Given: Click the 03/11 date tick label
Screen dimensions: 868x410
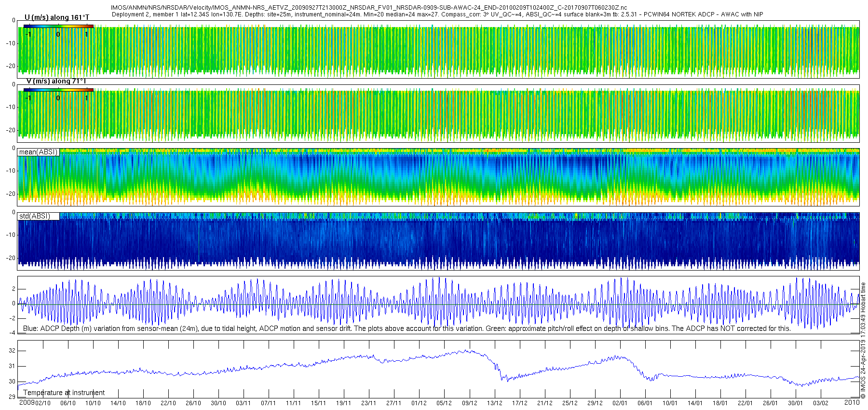Looking at the screenshot, I should coord(244,403).
